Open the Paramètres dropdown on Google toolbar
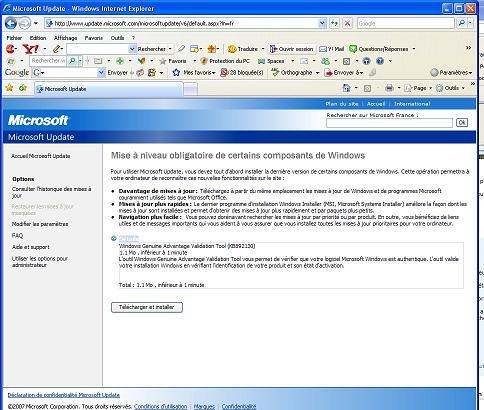 coord(470,73)
